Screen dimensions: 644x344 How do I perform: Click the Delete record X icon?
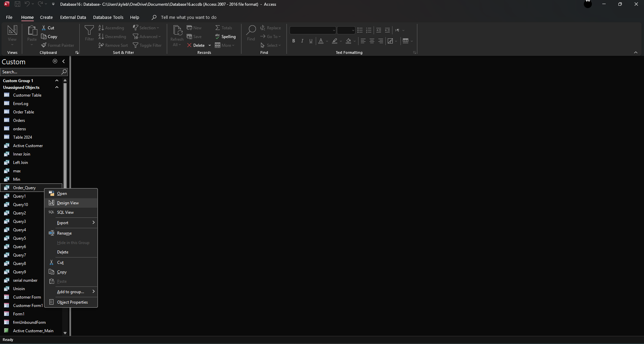pos(189,45)
